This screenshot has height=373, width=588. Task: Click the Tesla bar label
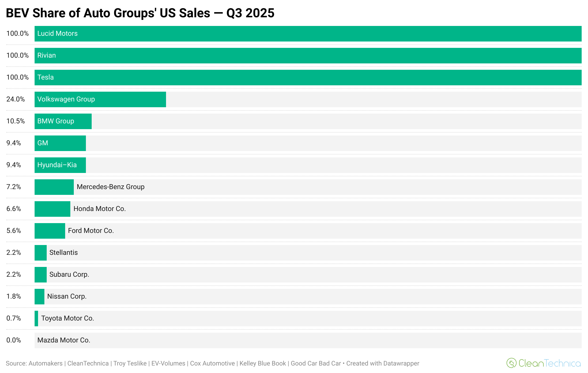(x=46, y=77)
